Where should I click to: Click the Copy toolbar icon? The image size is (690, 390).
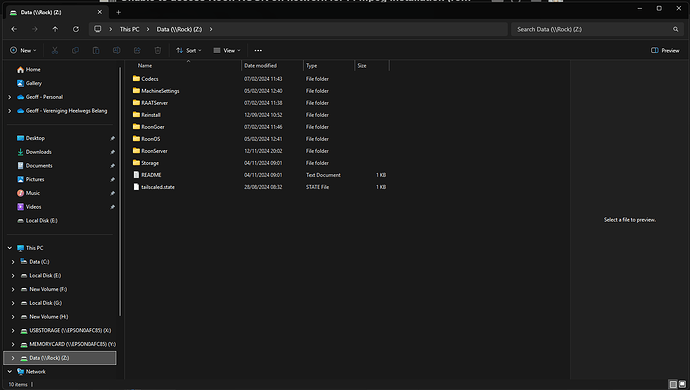pyautogui.click(x=75, y=51)
